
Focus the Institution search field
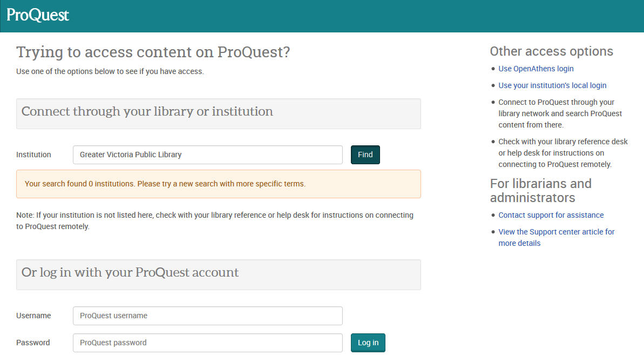point(207,155)
